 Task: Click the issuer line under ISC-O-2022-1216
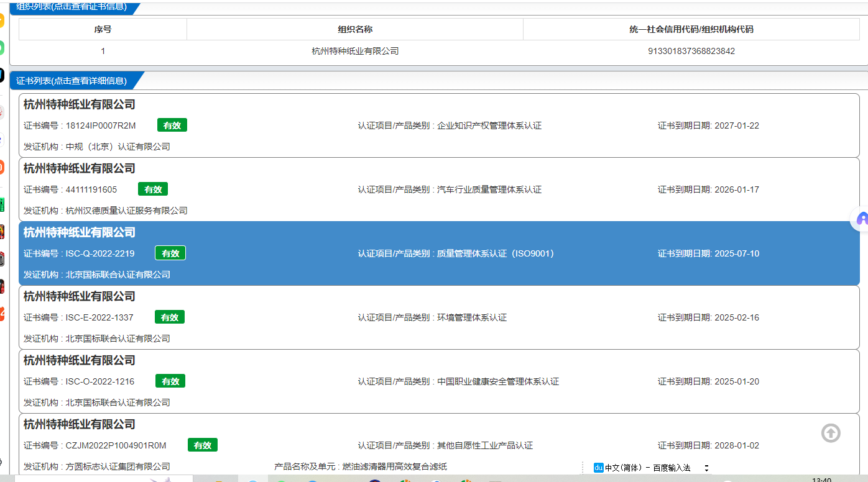(97, 402)
